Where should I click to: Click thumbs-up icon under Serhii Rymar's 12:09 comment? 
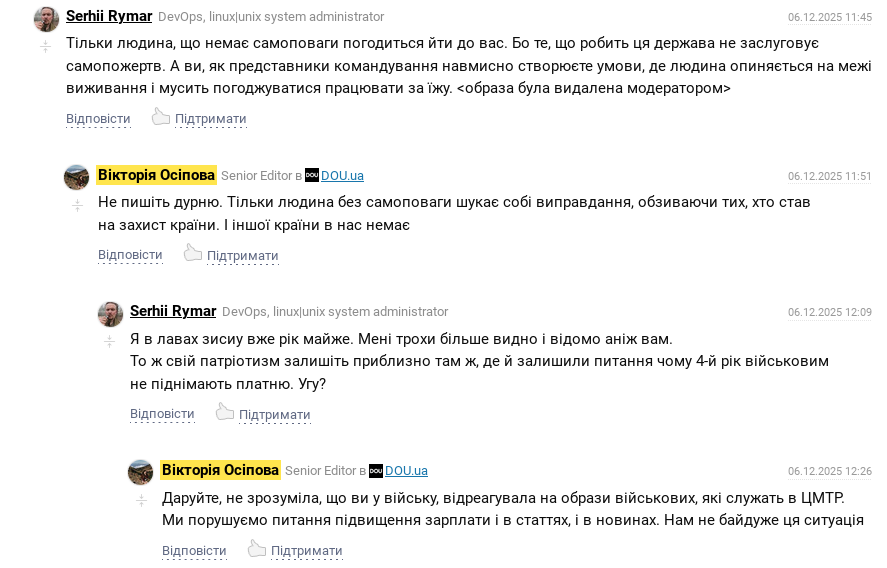(224, 412)
